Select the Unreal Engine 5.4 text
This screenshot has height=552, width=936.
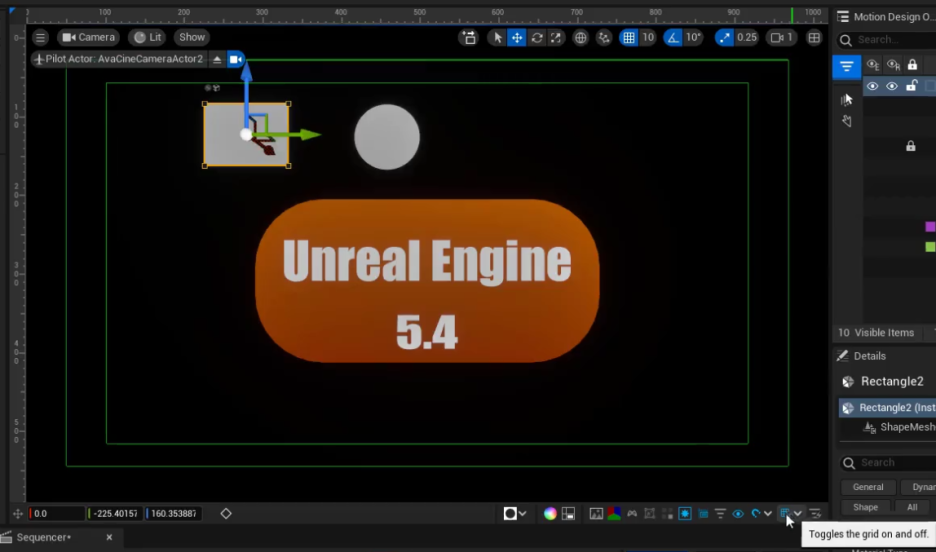[x=427, y=293]
